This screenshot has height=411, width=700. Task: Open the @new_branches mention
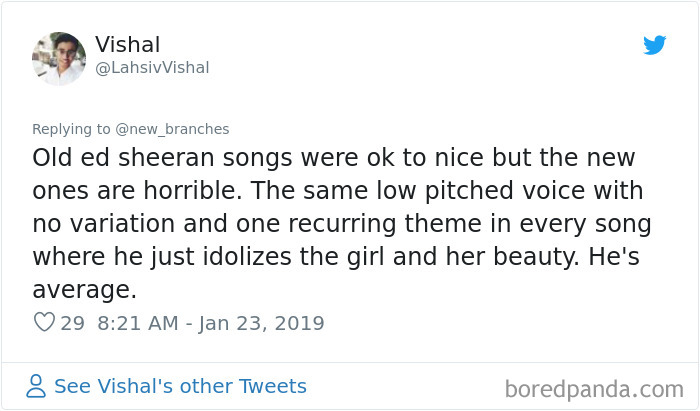(183, 129)
